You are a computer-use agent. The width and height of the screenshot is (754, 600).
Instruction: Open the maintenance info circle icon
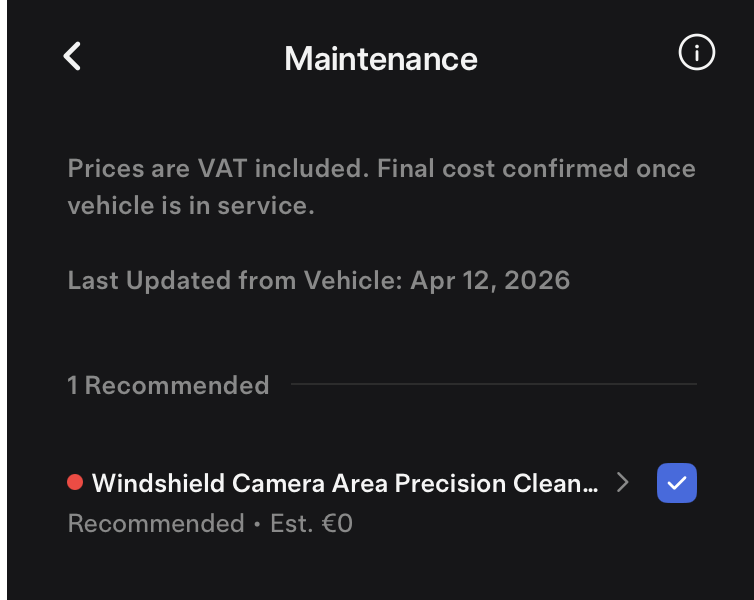tap(696, 53)
